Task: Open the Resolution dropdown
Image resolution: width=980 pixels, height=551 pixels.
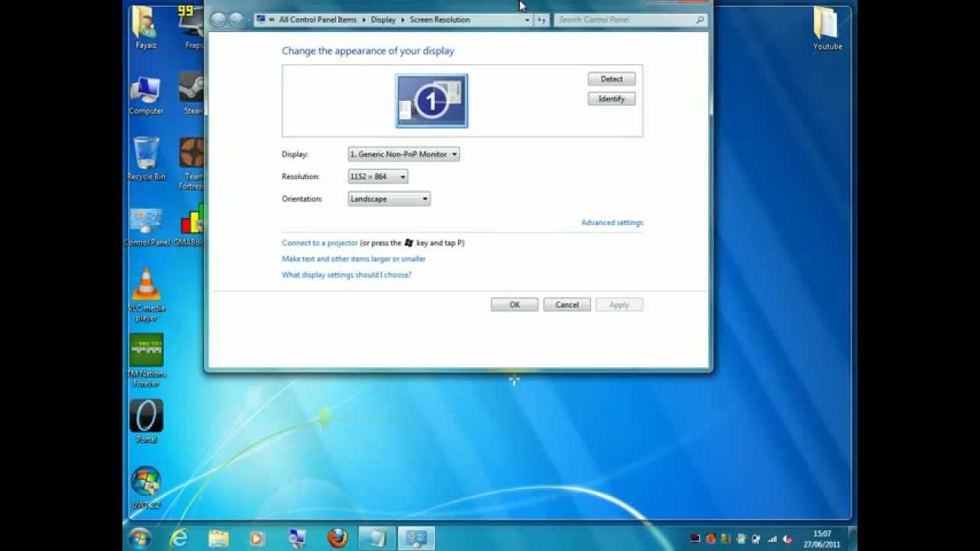Action: (377, 177)
